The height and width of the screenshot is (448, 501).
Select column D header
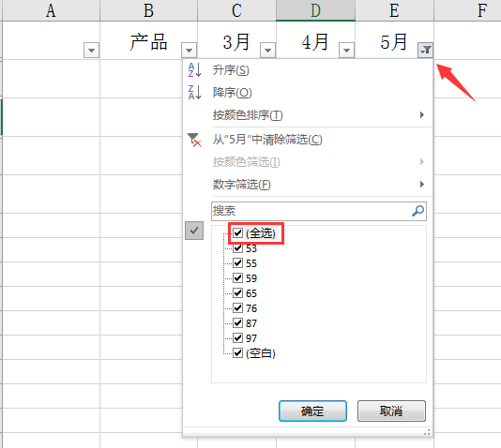coord(315,10)
